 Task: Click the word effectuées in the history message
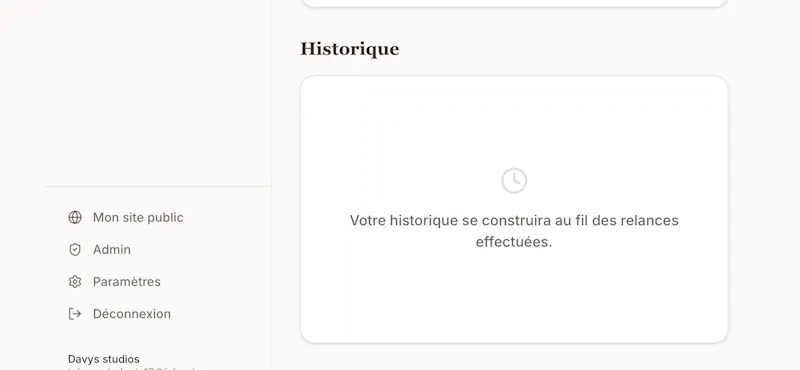tap(514, 242)
